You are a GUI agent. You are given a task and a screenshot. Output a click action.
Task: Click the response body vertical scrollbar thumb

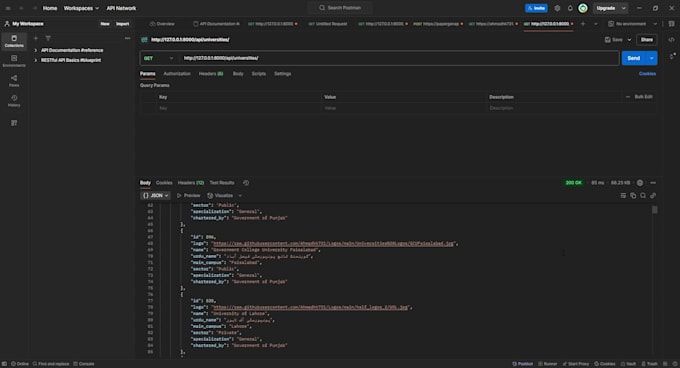654,210
